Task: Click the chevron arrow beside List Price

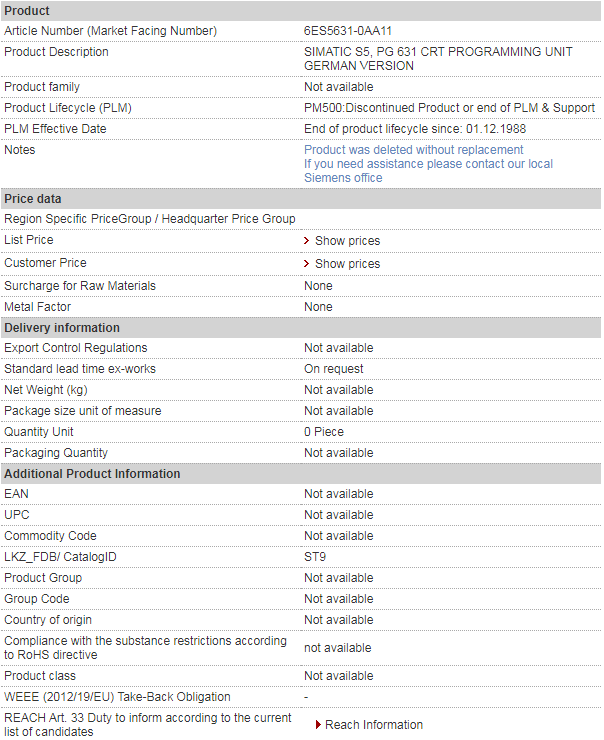Action: coord(307,241)
